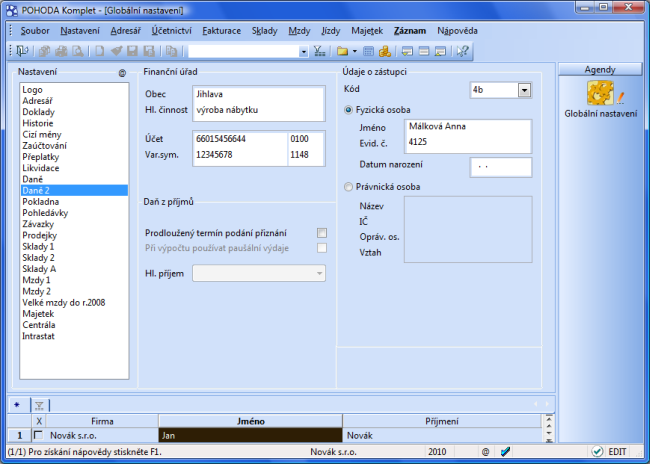
Task: Click the blue checkmark status bar icon
Action: tap(505, 451)
